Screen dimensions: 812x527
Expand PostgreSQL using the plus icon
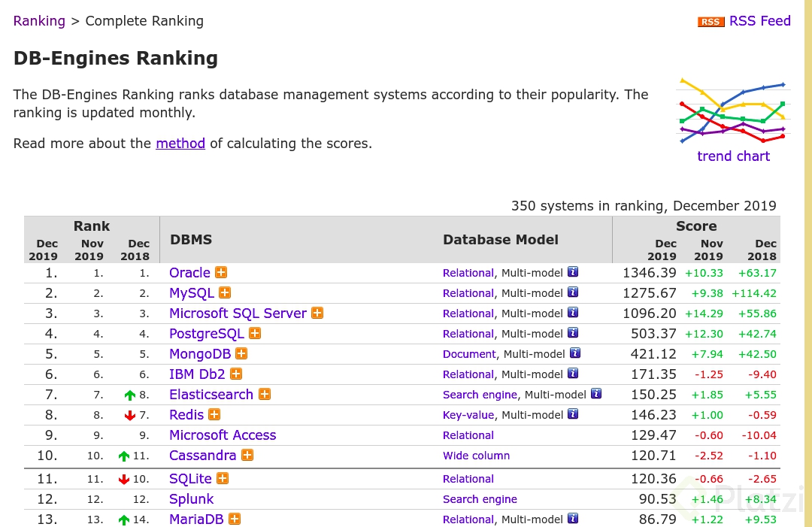pos(255,333)
